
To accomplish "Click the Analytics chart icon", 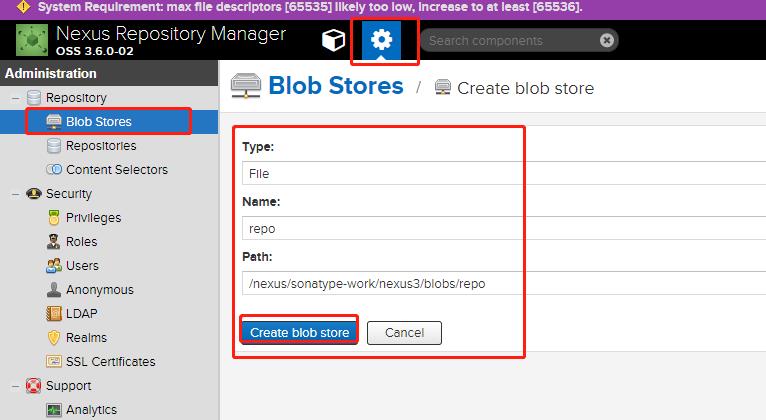I will [54, 410].
